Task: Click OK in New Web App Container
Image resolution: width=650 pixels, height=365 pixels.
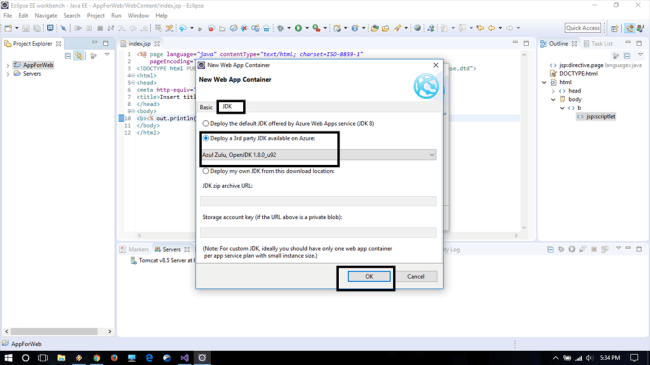Action: pyautogui.click(x=369, y=277)
